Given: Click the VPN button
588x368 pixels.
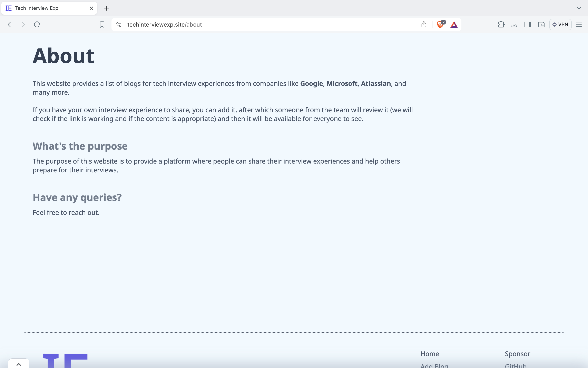Looking at the screenshot, I should pyautogui.click(x=560, y=25).
